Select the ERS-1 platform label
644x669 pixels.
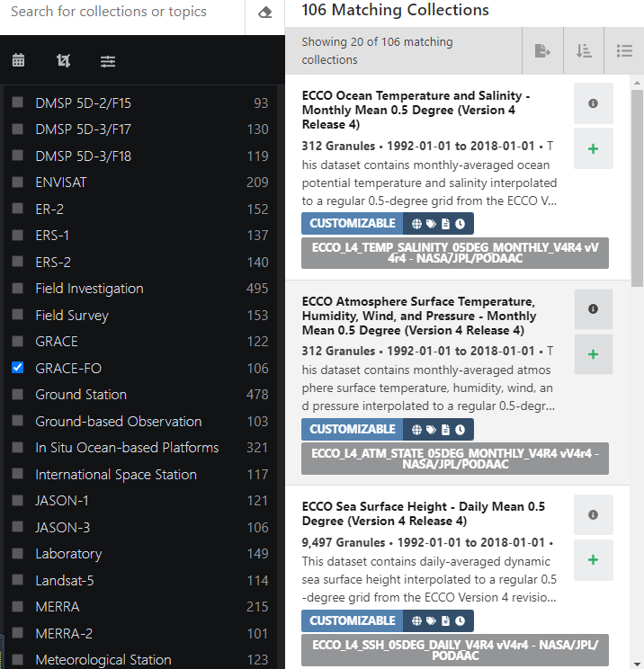(52, 236)
